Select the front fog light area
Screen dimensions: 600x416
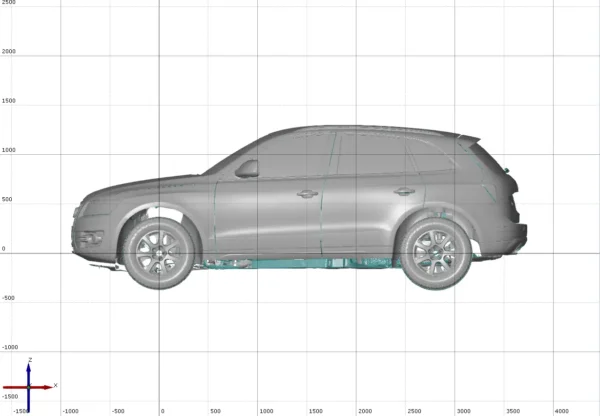90,238
